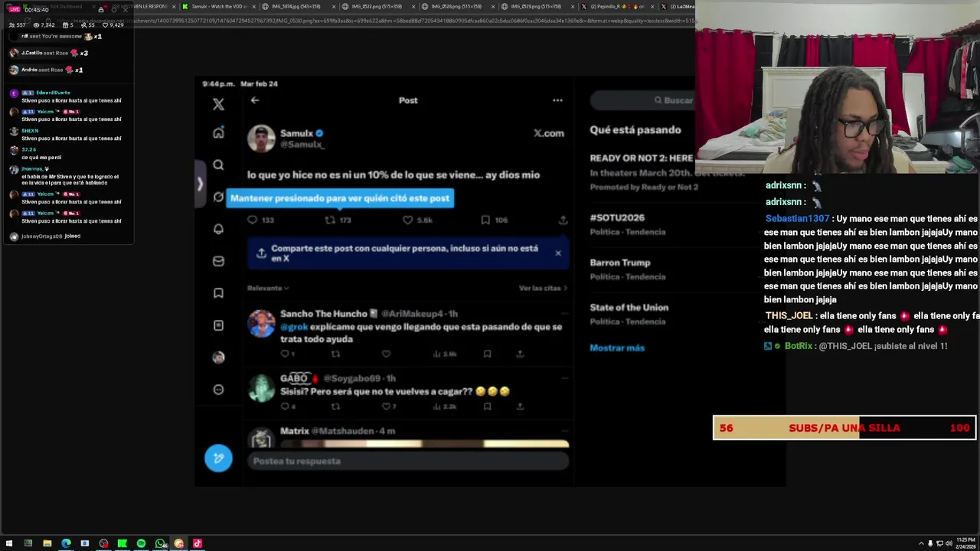
Task: Click the BotRix chat username
Action: [x=798, y=347]
